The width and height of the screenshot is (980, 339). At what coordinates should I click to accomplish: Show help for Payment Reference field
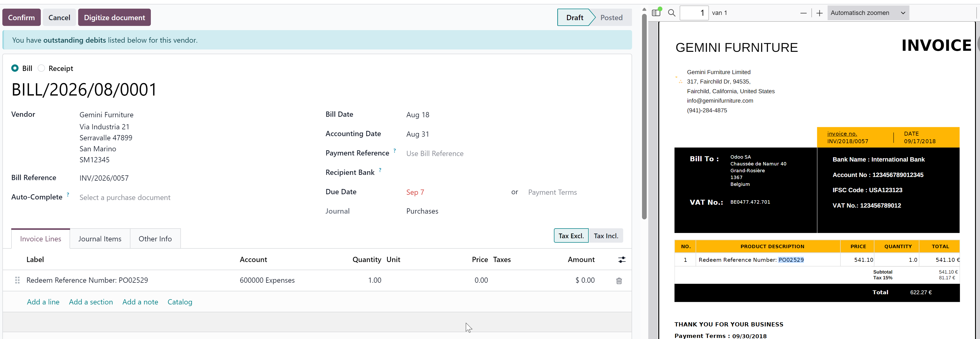(x=394, y=151)
